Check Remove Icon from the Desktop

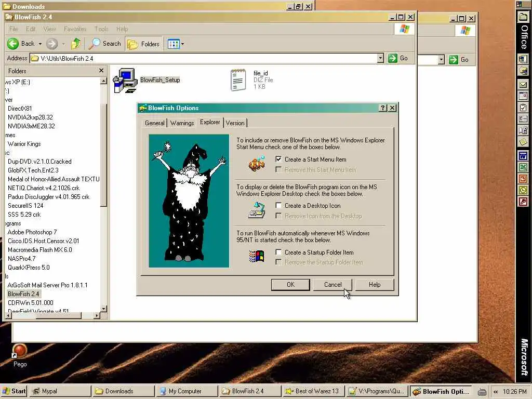coord(278,216)
